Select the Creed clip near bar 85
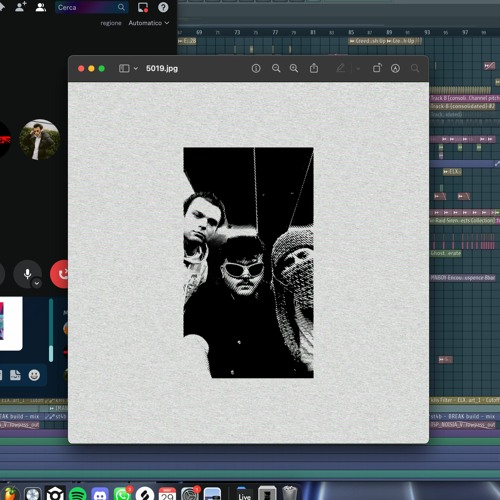 367,41
